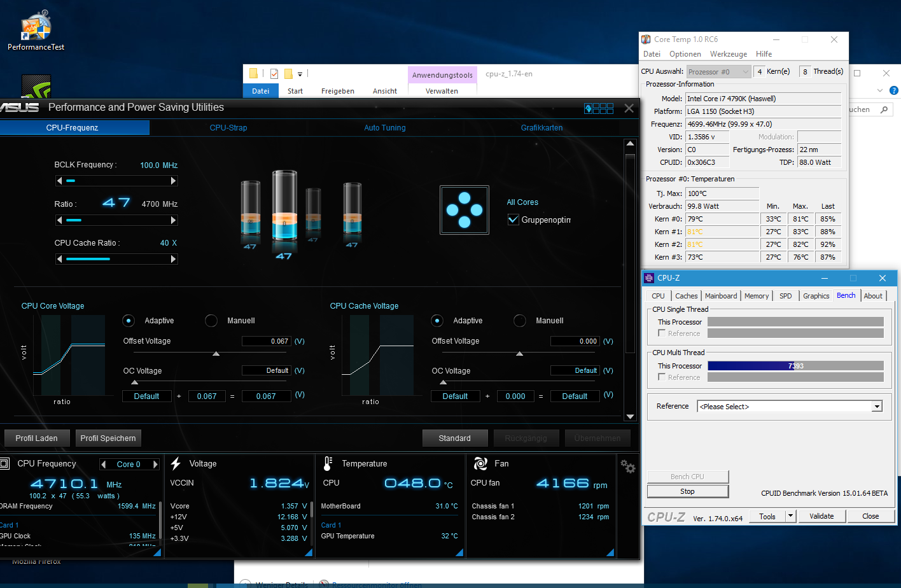This screenshot has height=588, width=901.
Task: Click the thermometer Temperature icon
Action: pos(328,464)
